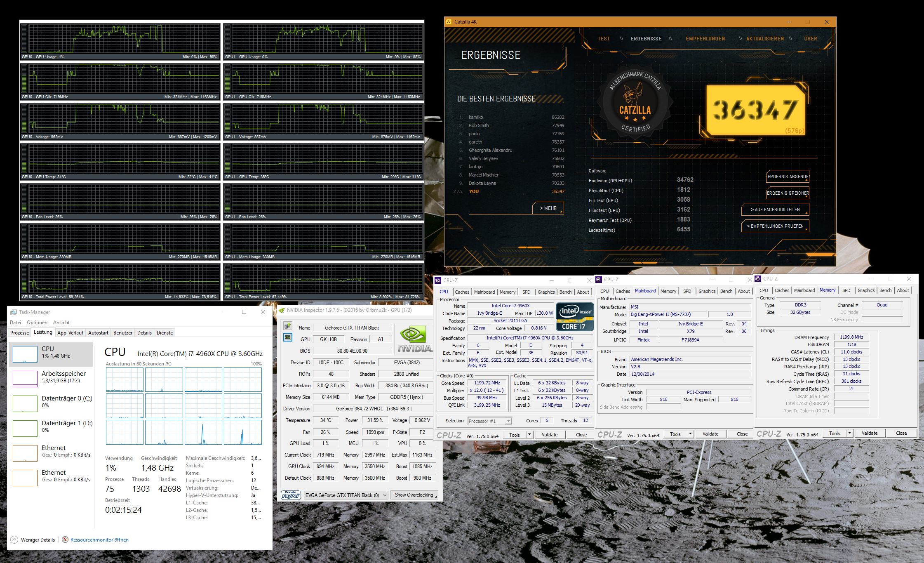The height and width of the screenshot is (563, 924).
Task: Open the Bench tab in the Memory CPU-Z window
Action: (x=885, y=290)
